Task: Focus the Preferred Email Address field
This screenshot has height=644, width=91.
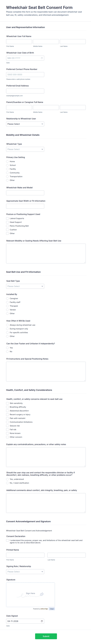Action: [25, 91]
